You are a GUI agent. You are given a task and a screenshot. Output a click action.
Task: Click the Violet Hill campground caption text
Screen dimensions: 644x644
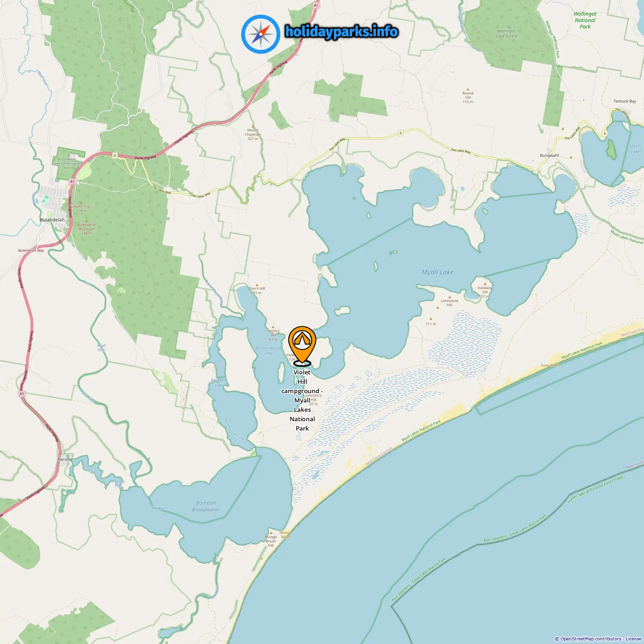[302, 400]
